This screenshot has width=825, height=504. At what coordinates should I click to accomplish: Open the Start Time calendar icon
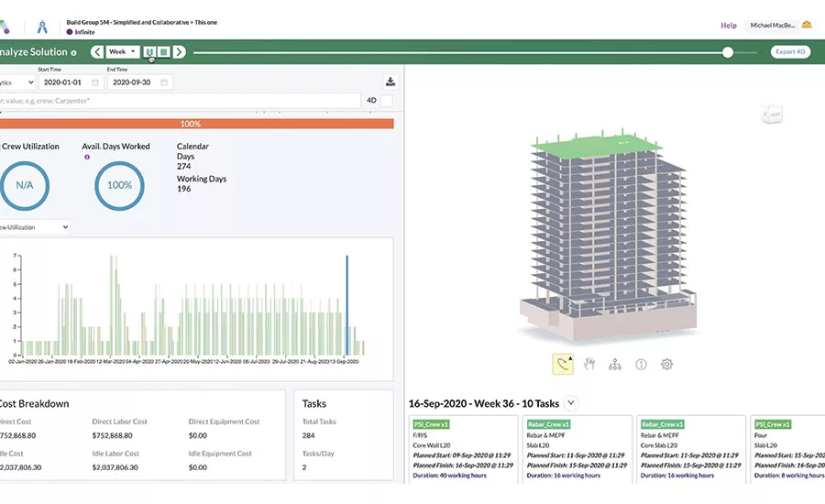point(95,82)
